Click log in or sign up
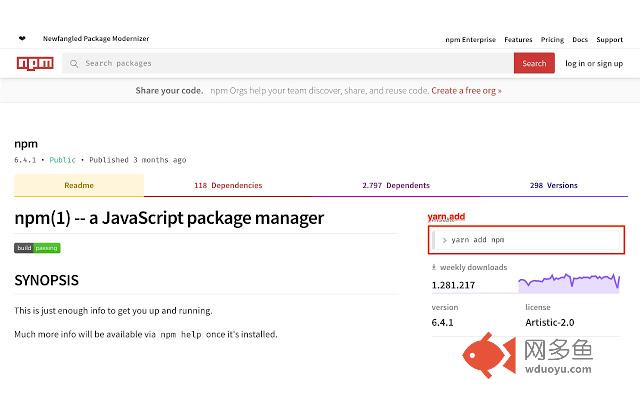Image resolution: width=640 pixels, height=400 pixels. click(594, 64)
